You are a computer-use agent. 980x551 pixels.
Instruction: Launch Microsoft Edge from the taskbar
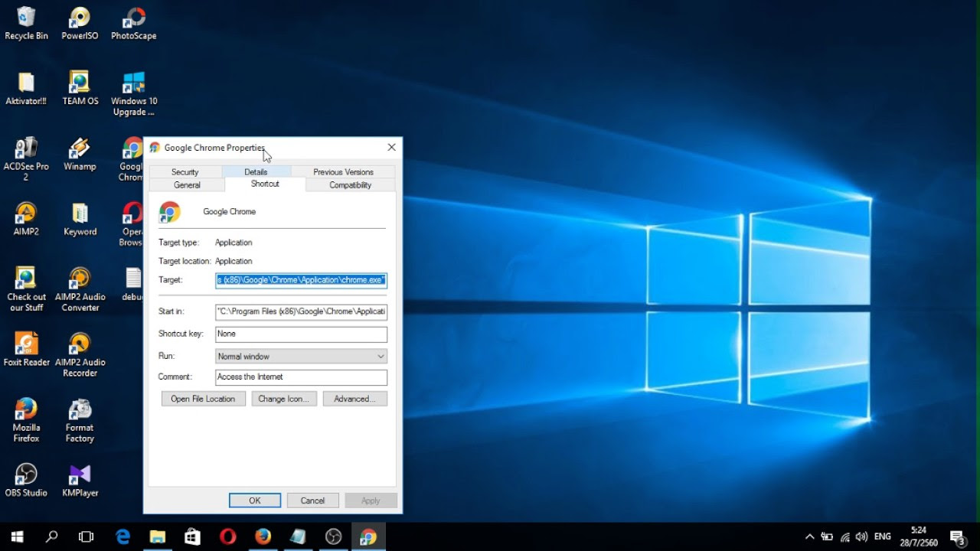click(122, 536)
